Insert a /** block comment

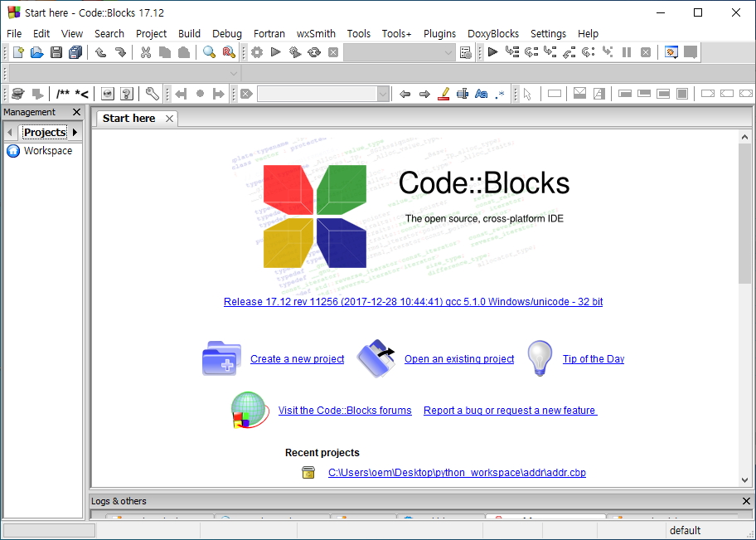point(63,94)
